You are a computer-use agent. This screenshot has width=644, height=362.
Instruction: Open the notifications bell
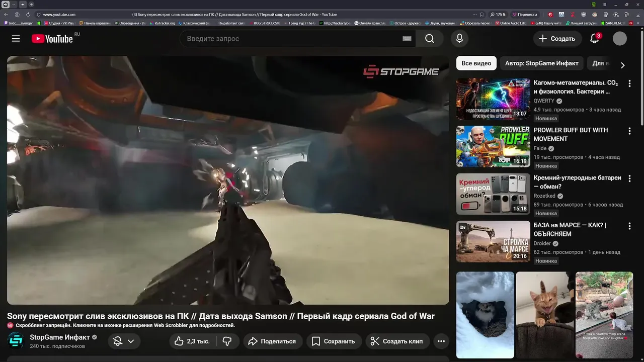(595, 39)
